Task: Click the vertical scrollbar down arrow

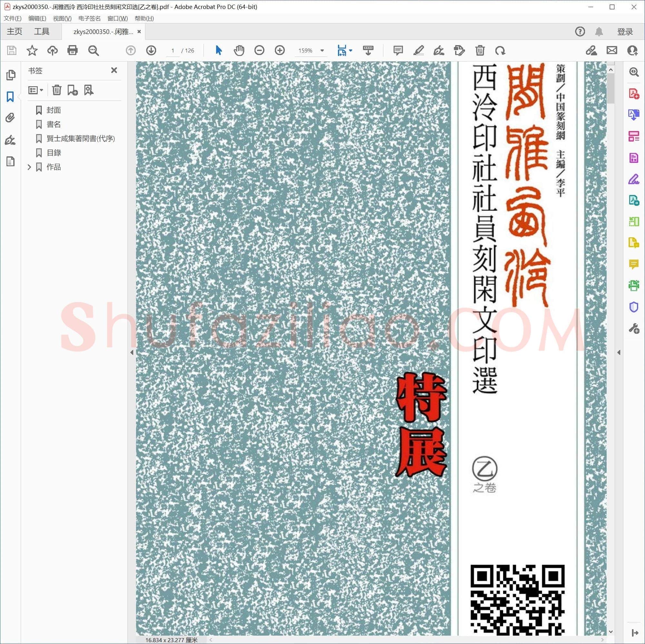Action: pos(610,632)
